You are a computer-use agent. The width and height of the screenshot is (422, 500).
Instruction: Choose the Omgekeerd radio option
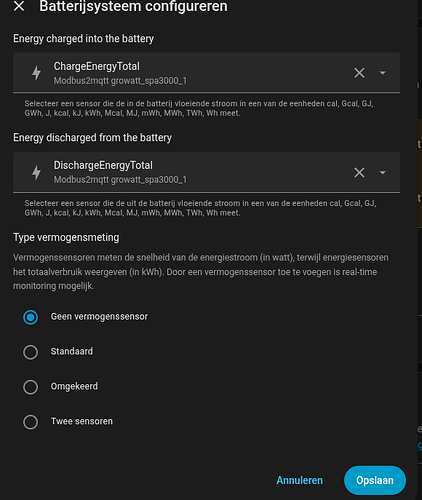[30, 387]
